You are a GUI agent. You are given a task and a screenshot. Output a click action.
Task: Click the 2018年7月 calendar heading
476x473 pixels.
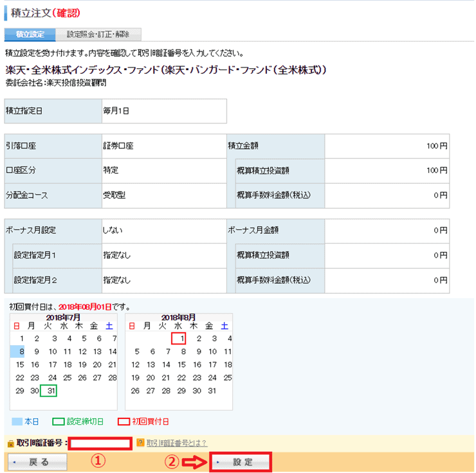(63, 317)
